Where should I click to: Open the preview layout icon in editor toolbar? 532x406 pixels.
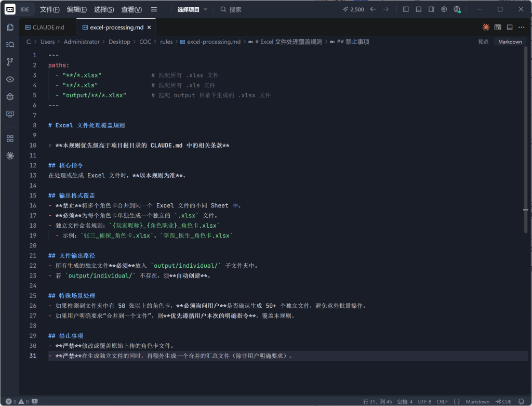pos(498,27)
